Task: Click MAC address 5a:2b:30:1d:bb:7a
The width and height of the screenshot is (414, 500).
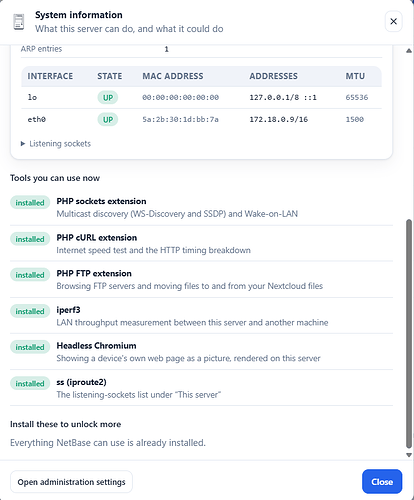Action: (181, 119)
